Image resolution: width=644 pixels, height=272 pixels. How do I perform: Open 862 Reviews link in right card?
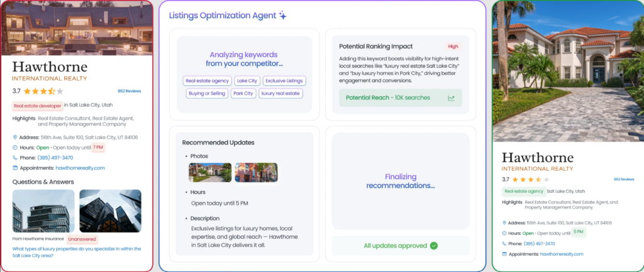(624, 179)
